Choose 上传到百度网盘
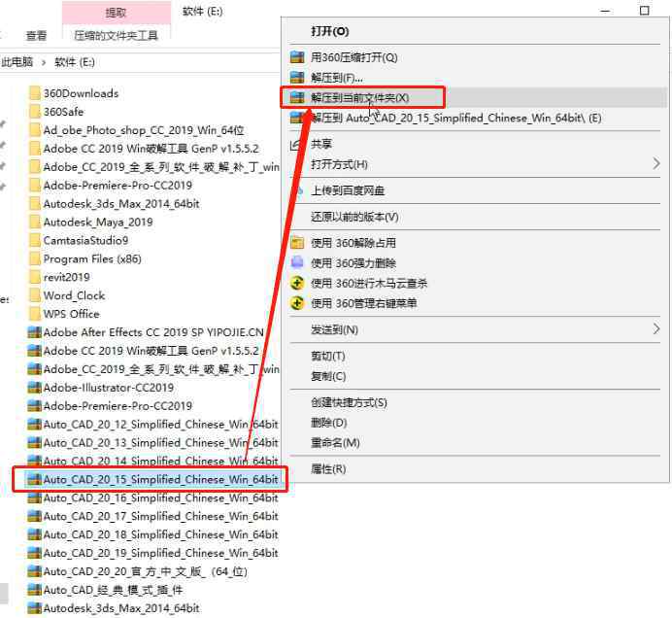This screenshot has height=618, width=672. click(x=348, y=190)
